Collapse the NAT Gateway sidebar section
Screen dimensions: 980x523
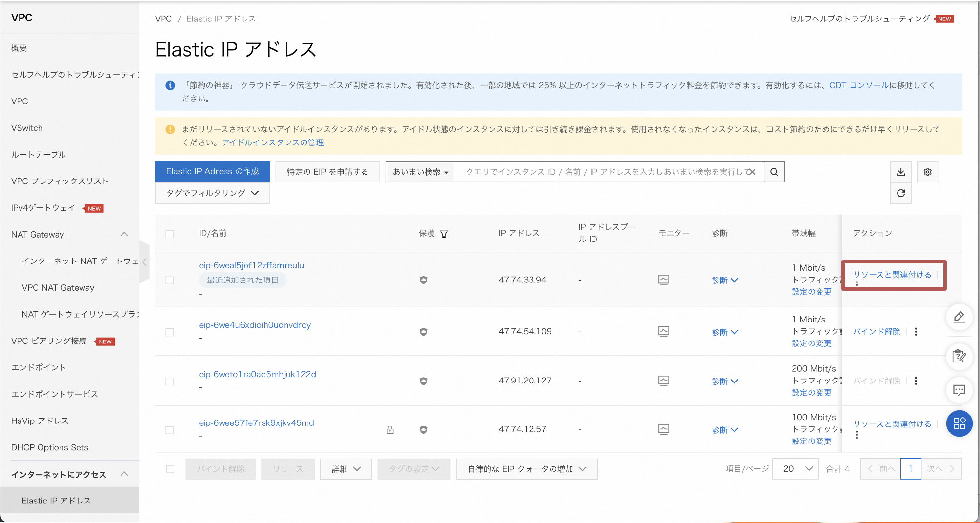124,234
